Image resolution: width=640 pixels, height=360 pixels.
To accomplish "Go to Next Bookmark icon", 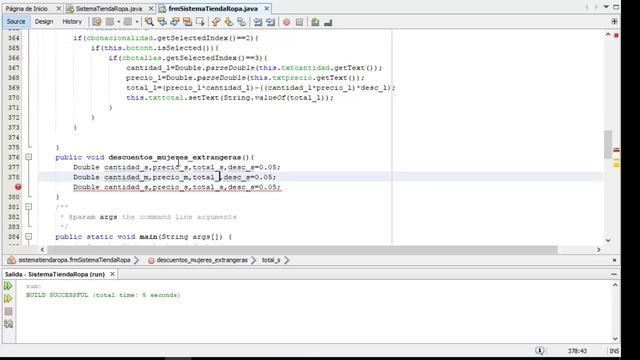I will (x=229, y=22).
